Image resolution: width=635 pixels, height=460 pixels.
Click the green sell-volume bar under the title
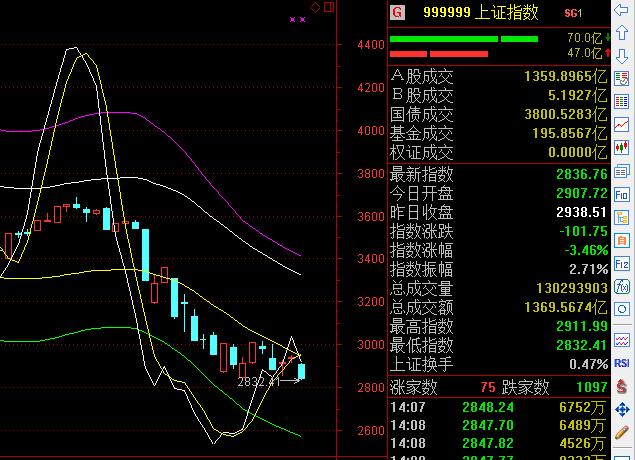coord(464,39)
